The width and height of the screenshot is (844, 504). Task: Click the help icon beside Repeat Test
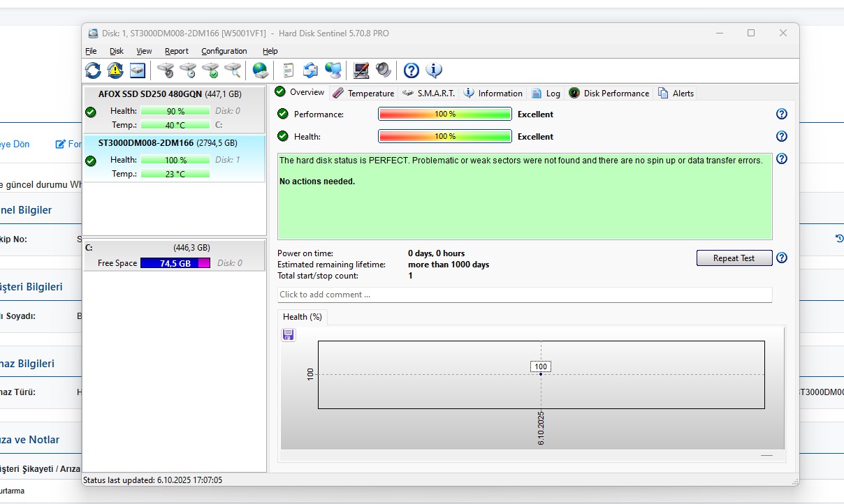(x=782, y=258)
